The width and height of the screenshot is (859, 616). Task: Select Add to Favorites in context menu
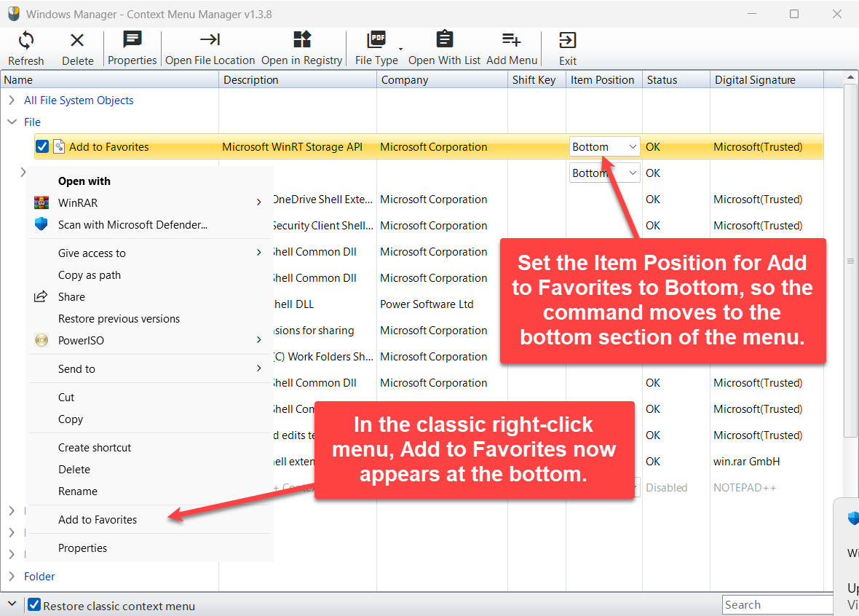(x=149, y=520)
